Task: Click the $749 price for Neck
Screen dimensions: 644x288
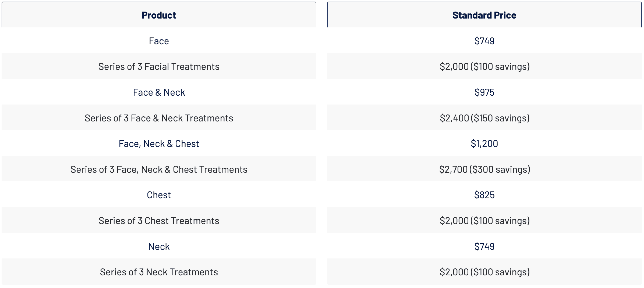Action: tap(484, 247)
